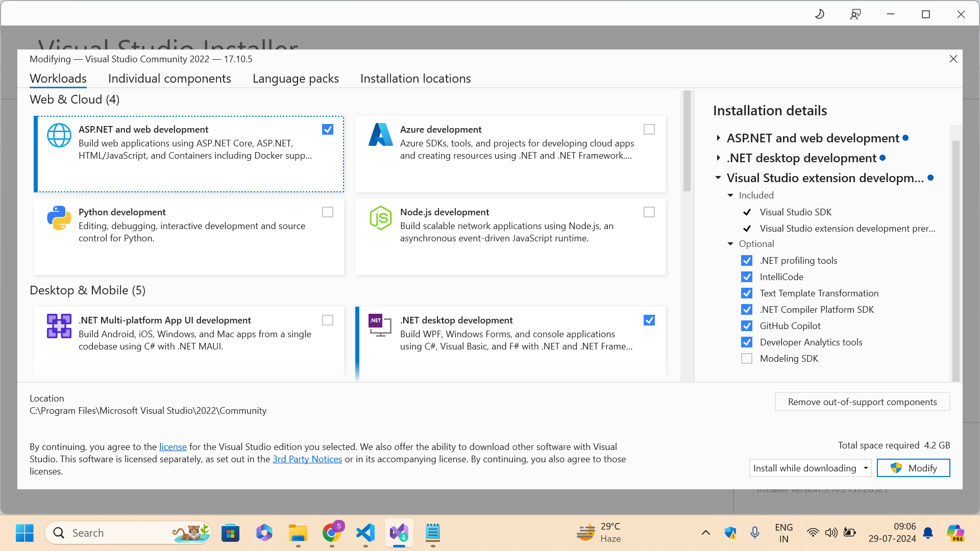Viewport: 980px width, 551px height.
Task: Check .NET Multi-platform App UI development
Action: 328,320
